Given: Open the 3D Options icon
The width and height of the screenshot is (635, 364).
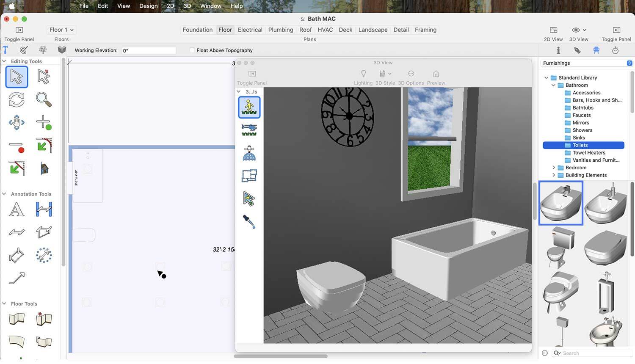Looking at the screenshot, I should 411,74.
